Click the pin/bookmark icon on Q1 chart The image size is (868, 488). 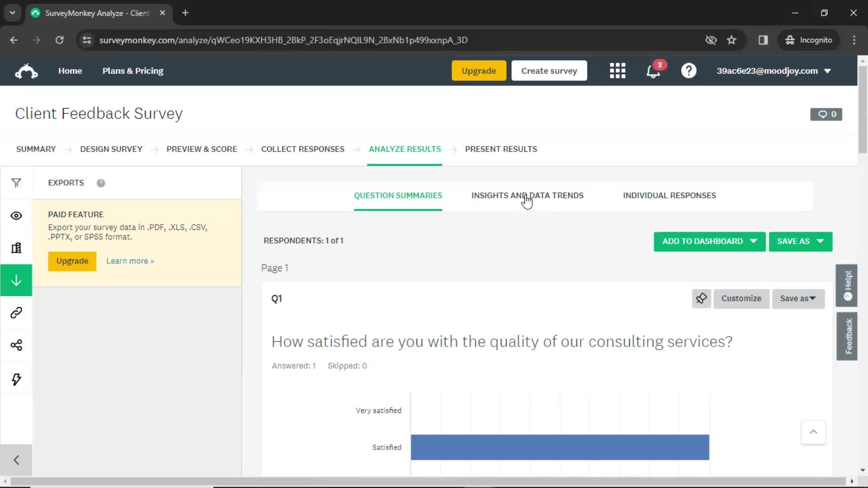[x=701, y=298]
